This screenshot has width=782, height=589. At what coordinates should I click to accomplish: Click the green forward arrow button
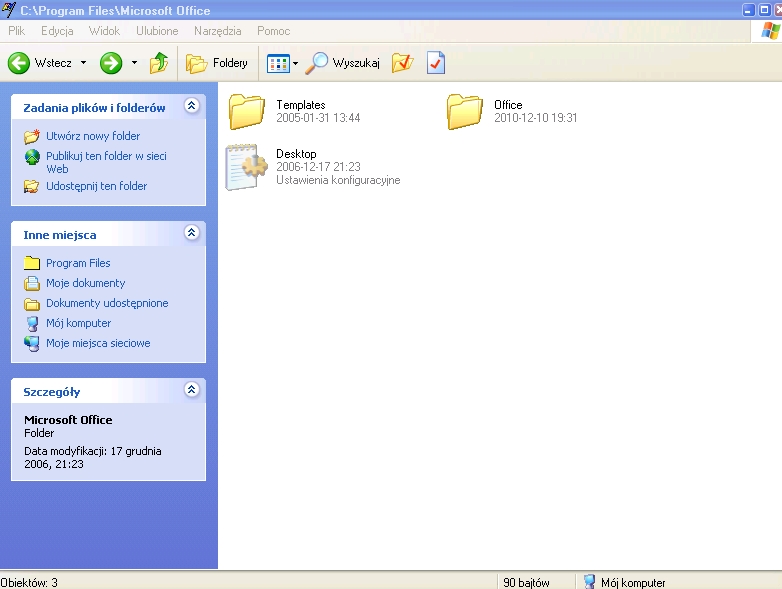111,63
